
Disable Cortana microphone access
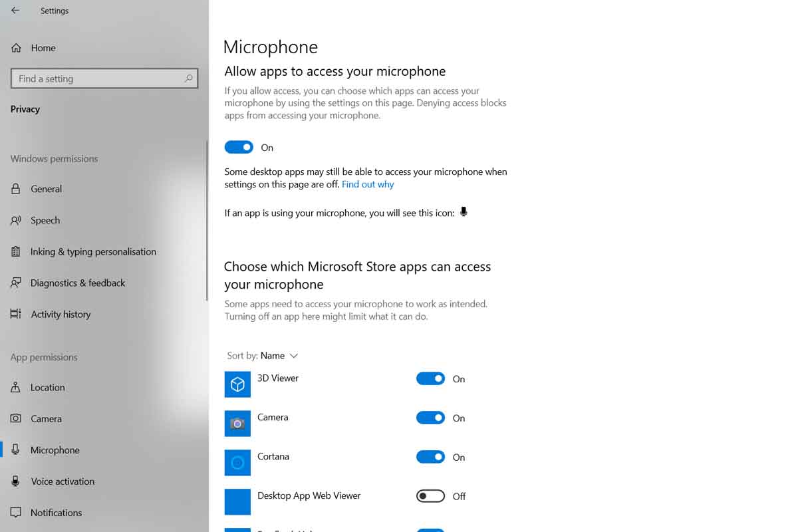tap(430, 457)
